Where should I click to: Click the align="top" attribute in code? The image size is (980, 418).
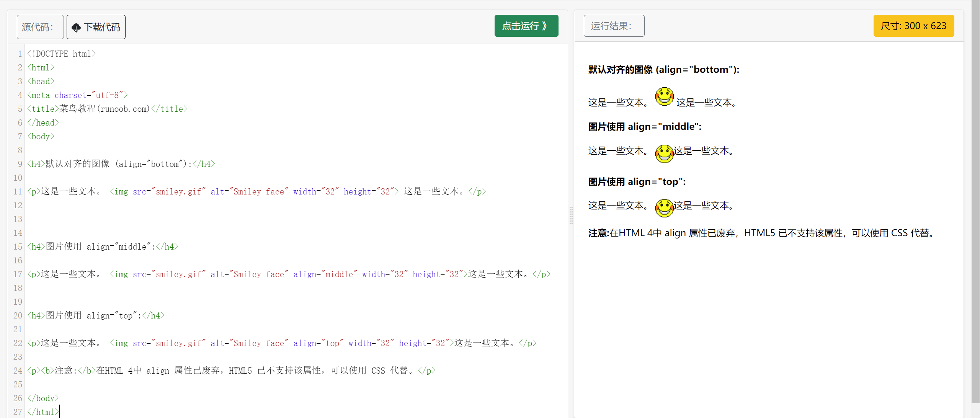[318, 343]
